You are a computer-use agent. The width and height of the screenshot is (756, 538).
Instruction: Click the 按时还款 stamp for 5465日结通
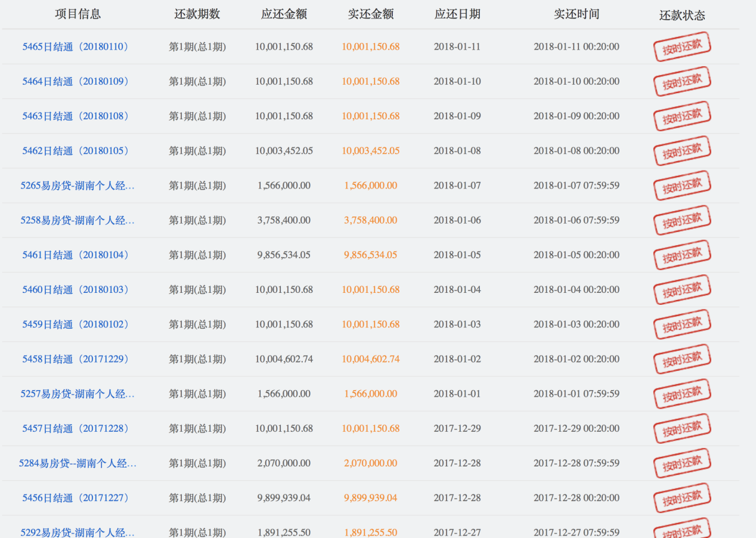(681, 46)
